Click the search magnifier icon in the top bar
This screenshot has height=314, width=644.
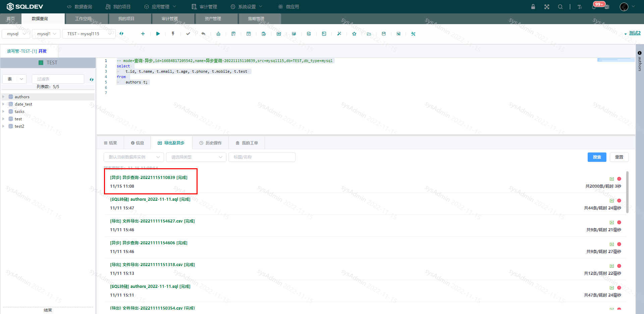pos(560,7)
